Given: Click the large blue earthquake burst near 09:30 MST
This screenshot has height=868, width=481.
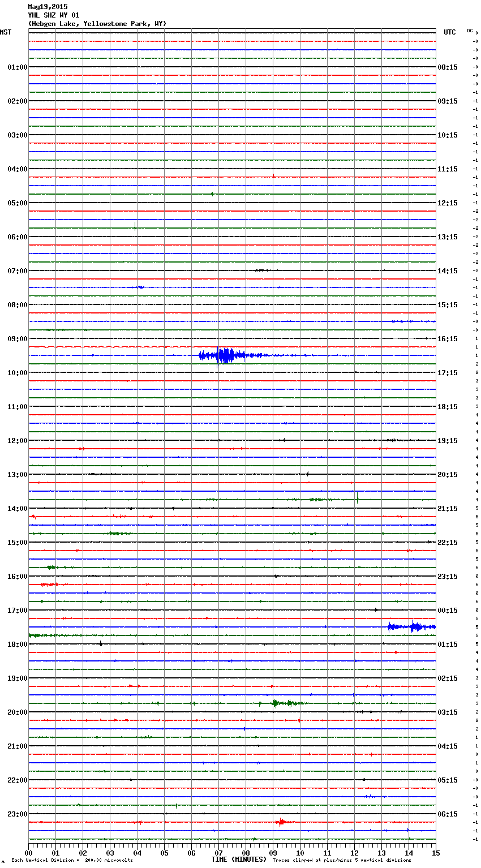Looking at the screenshot, I should pyautogui.click(x=226, y=356).
